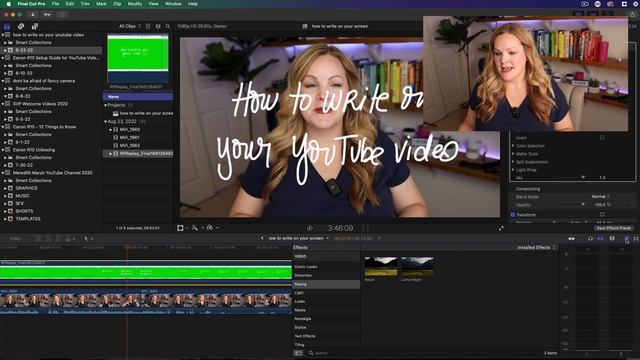This screenshot has height=360, width=640.
Task: Click the Save Effects Preset button
Action: [613, 228]
